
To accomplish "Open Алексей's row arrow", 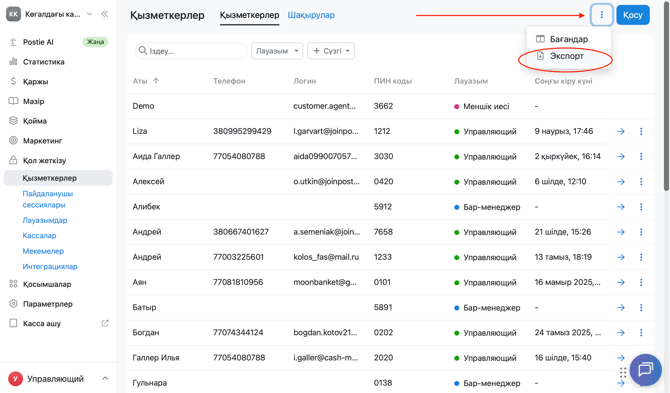I will point(621,182).
